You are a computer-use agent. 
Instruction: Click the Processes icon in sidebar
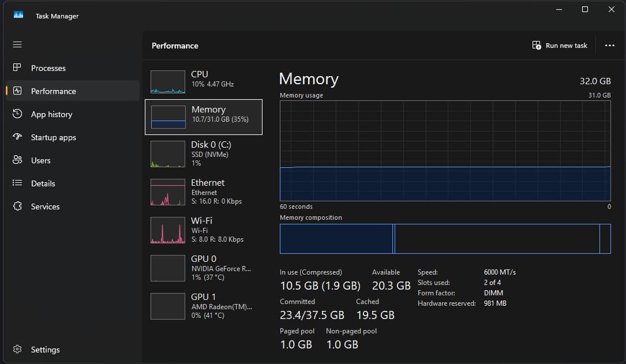(x=17, y=68)
